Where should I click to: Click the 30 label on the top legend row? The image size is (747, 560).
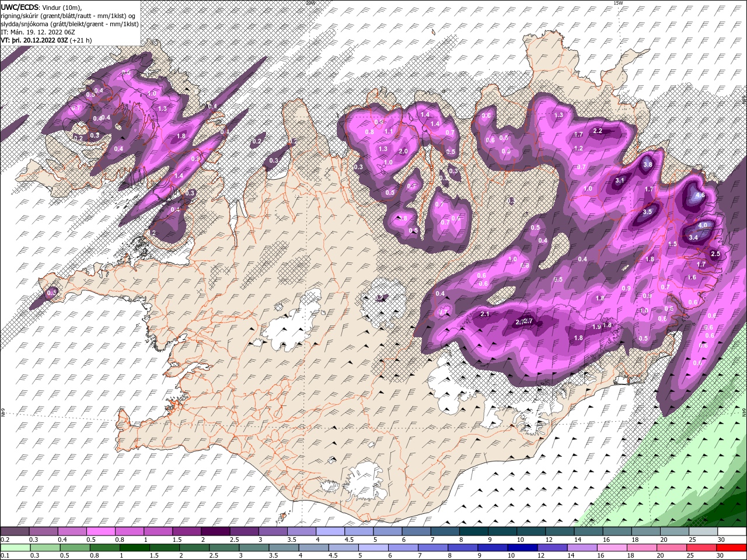coord(722,540)
